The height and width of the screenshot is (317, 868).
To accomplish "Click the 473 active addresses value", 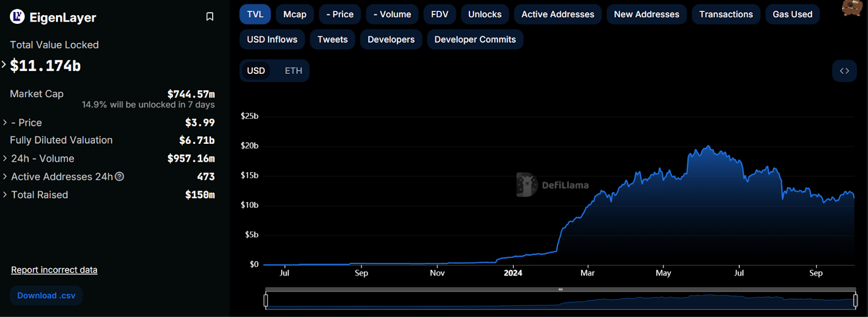I will [x=206, y=176].
